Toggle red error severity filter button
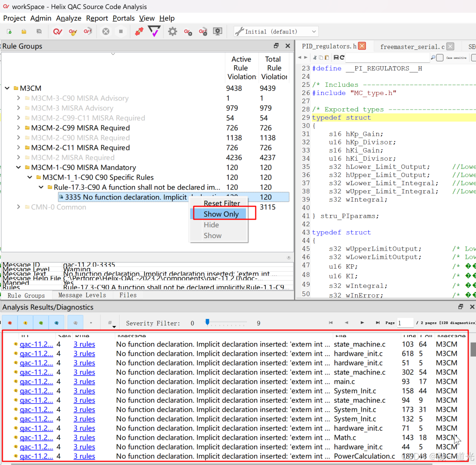Image resolution: width=476 pixels, height=465 pixels. (10, 323)
